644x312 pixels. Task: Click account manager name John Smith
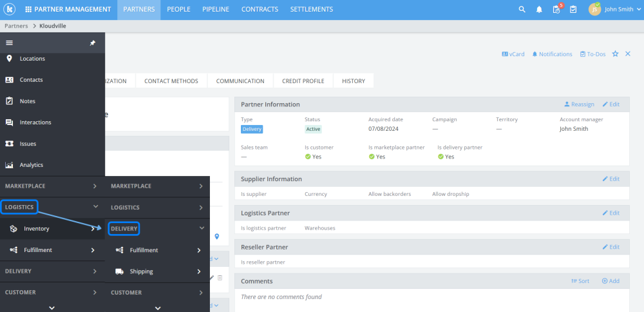click(x=574, y=129)
